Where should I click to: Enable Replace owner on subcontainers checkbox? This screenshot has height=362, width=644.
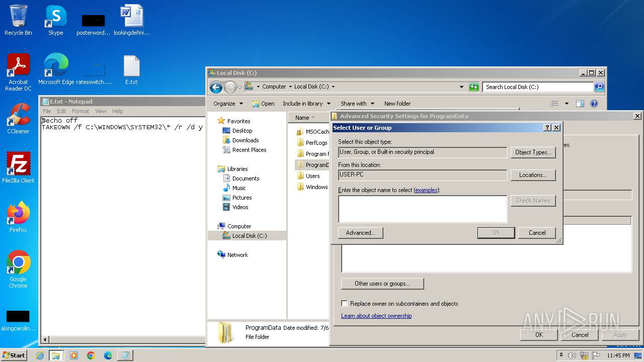(x=345, y=304)
